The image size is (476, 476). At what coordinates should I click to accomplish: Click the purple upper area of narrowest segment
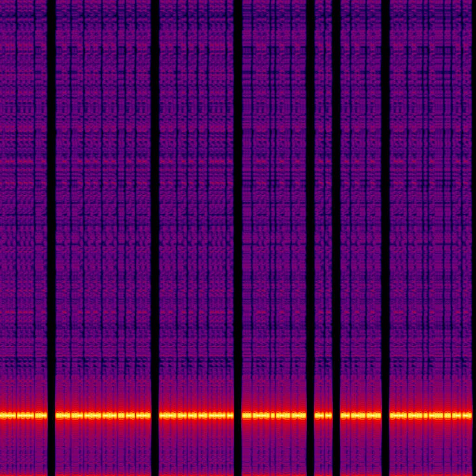(x=323, y=186)
